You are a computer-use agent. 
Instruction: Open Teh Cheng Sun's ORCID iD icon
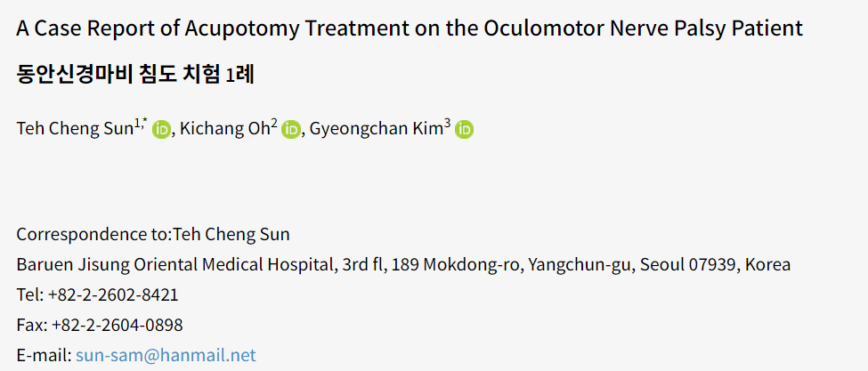click(x=161, y=129)
